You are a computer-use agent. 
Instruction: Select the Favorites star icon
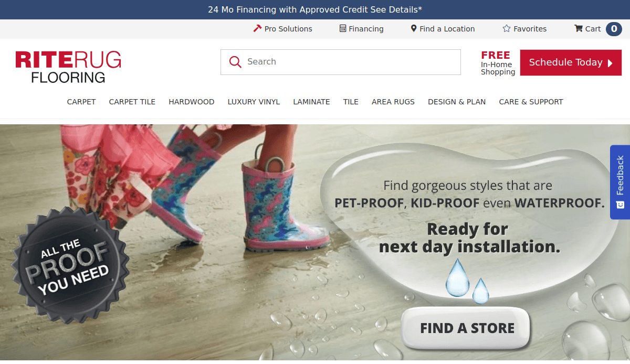pyautogui.click(x=506, y=29)
